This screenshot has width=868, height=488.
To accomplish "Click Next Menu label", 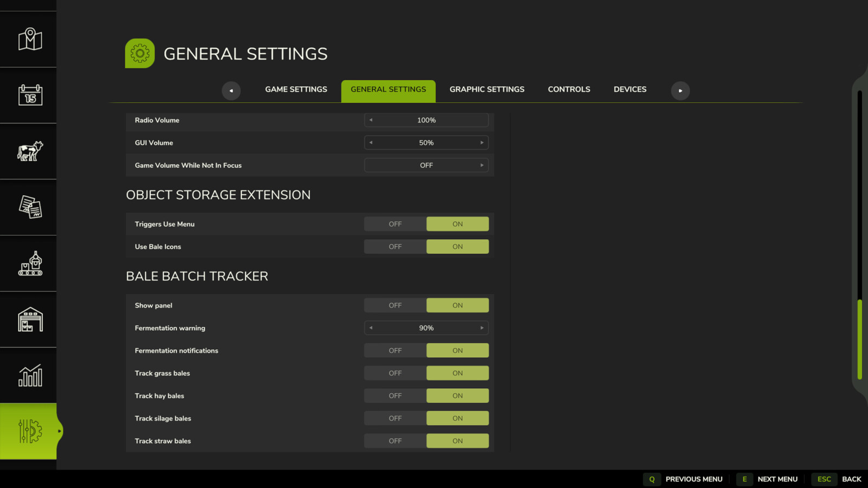I will [777, 479].
